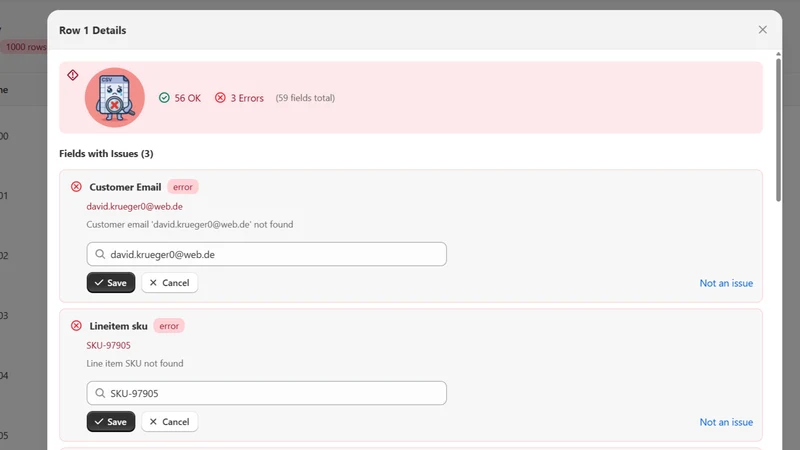Cancel the Lineitem sku edit
Screen dimensions: 800x450
169,421
